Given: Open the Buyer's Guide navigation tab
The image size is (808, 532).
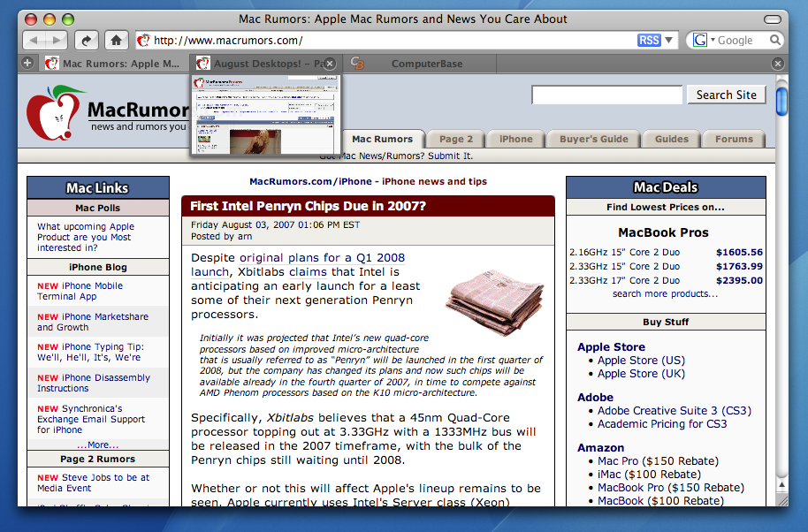Looking at the screenshot, I should pyautogui.click(x=594, y=139).
